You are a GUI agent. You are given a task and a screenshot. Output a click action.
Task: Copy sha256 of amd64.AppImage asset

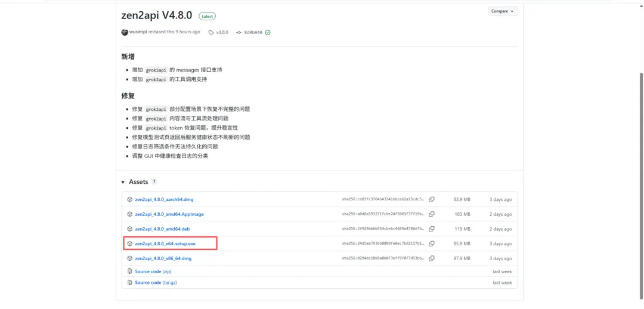[x=432, y=214]
